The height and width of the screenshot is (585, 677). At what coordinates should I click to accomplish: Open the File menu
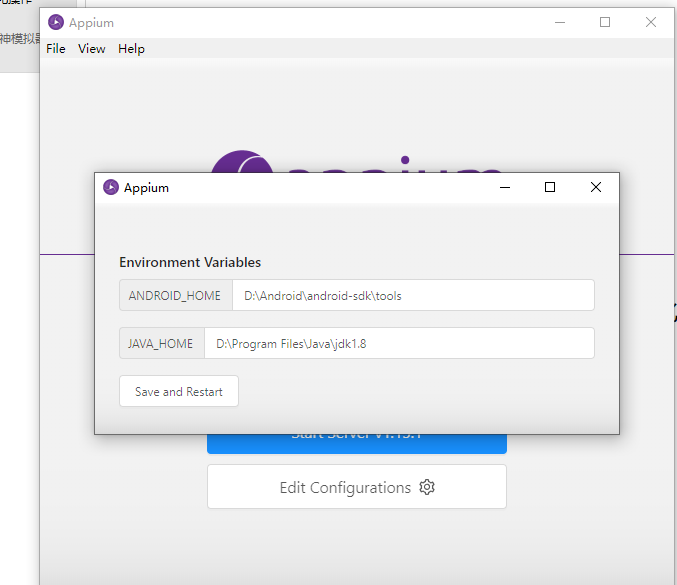[56, 48]
